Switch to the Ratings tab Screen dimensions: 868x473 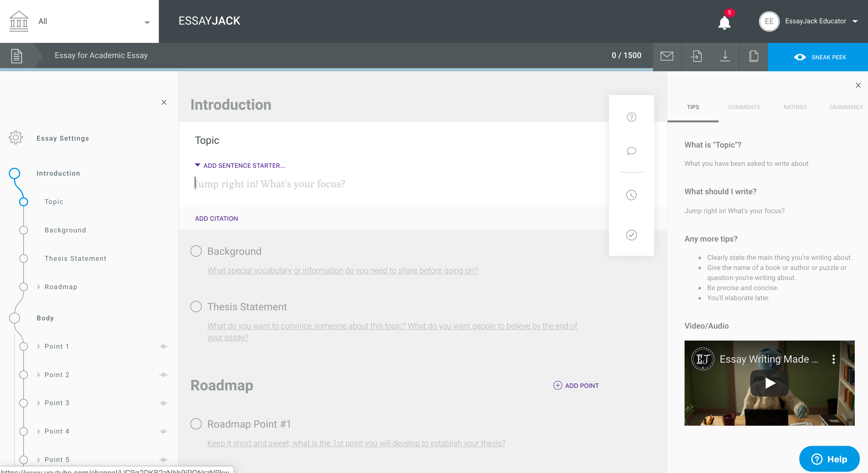795,107
